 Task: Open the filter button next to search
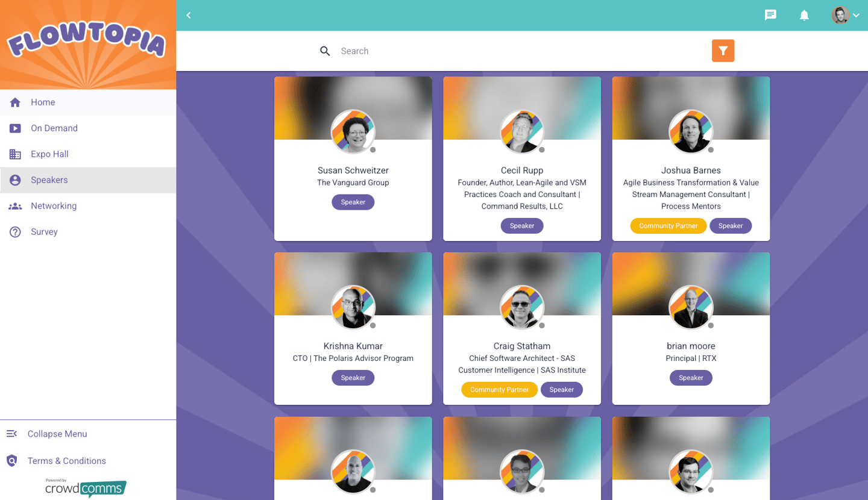pos(723,51)
